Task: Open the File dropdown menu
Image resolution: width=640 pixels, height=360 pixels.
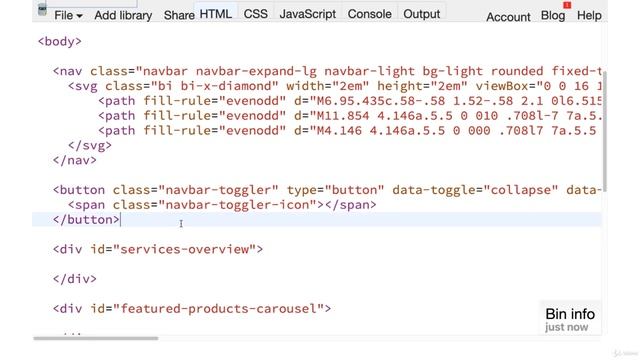Action: (68, 16)
